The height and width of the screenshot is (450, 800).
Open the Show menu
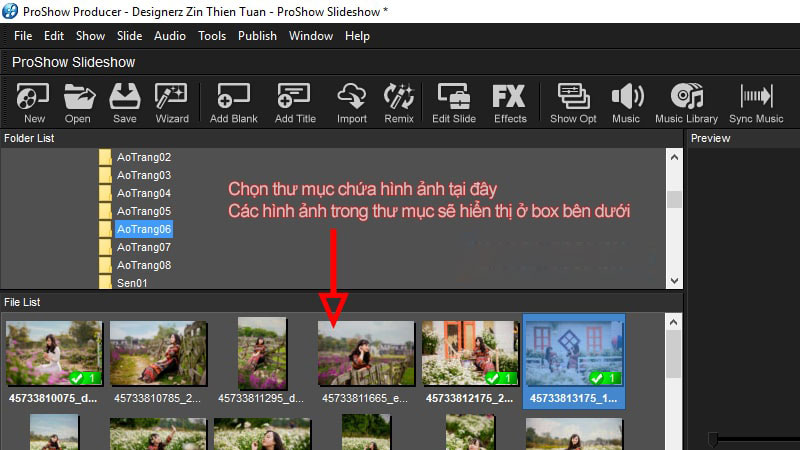pyautogui.click(x=90, y=36)
